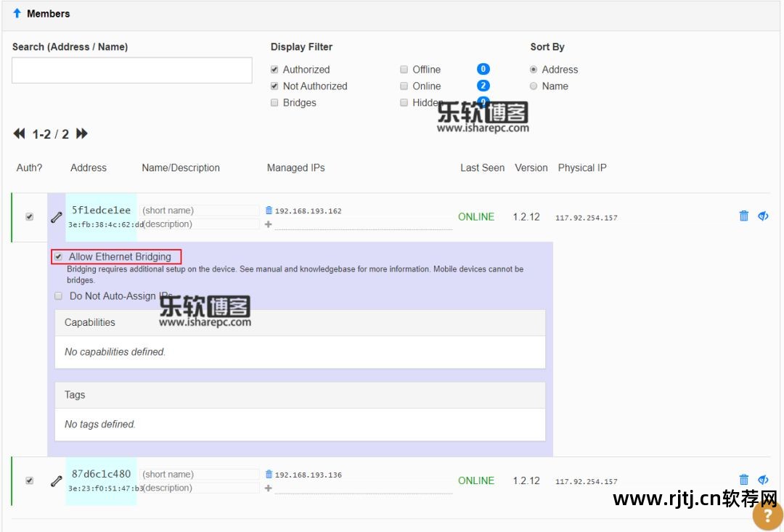Click the member search input field
Screen dimensions: 784x532
[x=132, y=70]
